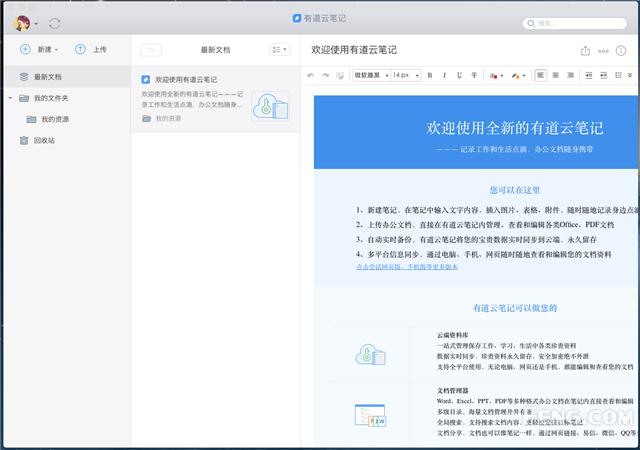
Task: Click the note title 欢迎使用有道云笔记 field
Action: (x=354, y=50)
